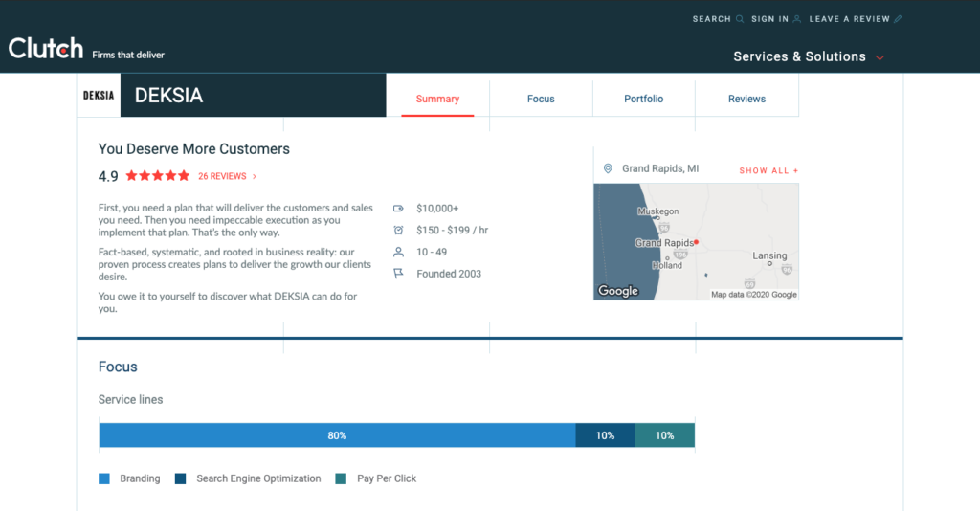Click the person icon beside 10 - 49
This screenshot has width=980, height=511.
pos(398,252)
